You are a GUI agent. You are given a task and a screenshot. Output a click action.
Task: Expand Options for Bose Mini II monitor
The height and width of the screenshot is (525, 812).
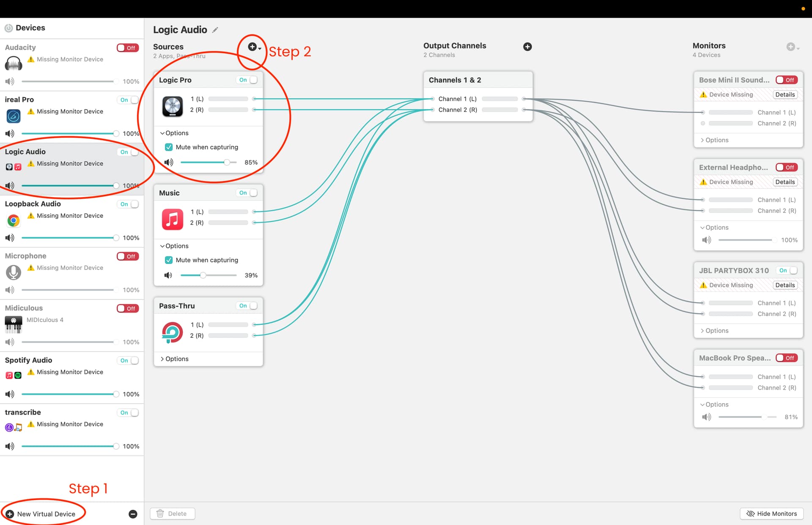(714, 140)
